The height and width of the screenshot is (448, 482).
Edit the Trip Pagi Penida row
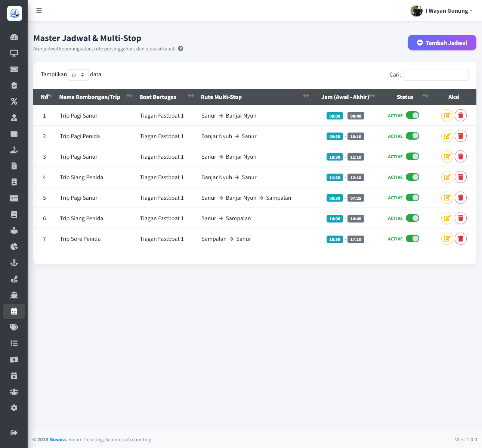447,136
